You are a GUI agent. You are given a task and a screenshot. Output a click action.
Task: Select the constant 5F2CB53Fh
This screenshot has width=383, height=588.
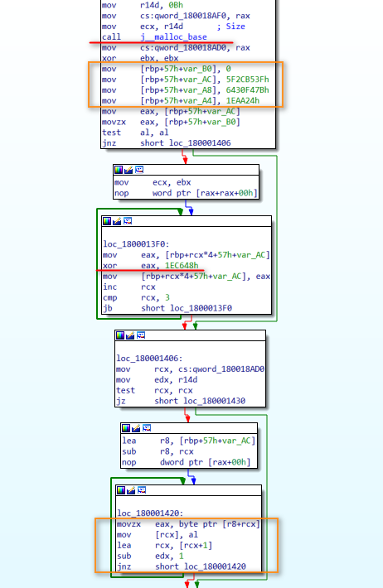(x=247, y=80)
